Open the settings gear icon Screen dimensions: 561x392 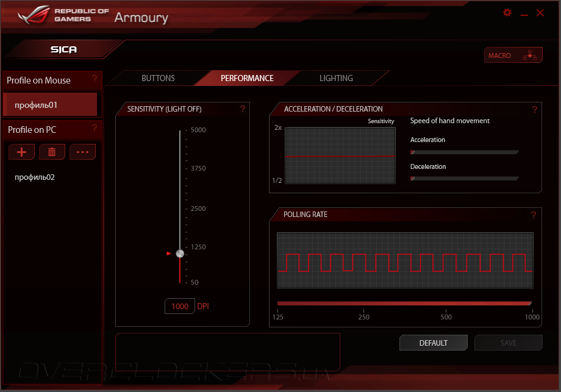pos(507,13)
